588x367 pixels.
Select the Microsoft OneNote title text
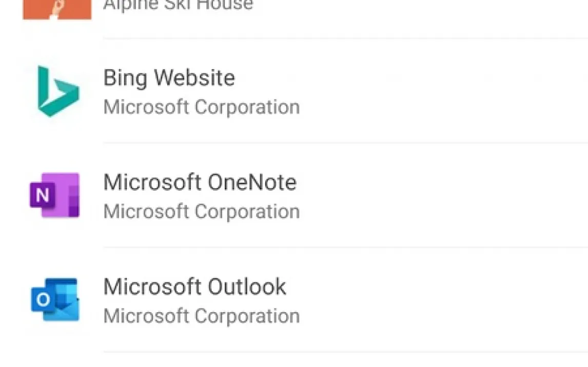[x=200, y=182]
